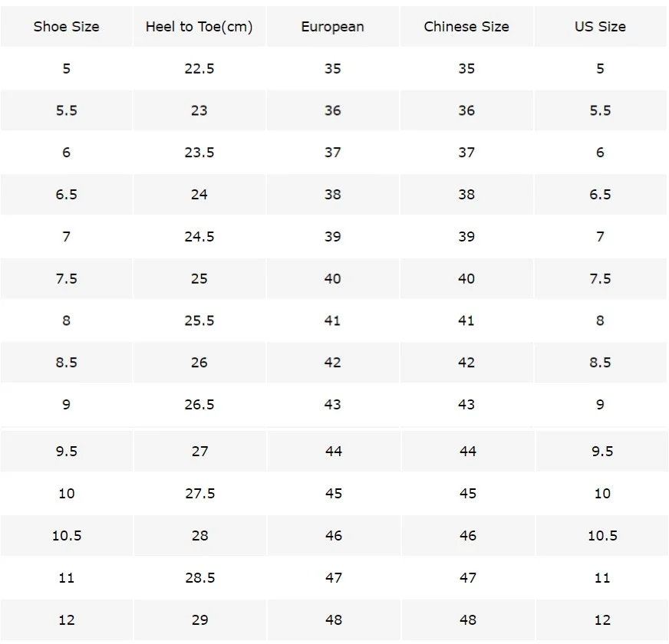The width and height of the screenshot is (669, 644).
Task: Select the US Size 6.5 cell
Action: (x=600, y=195)
